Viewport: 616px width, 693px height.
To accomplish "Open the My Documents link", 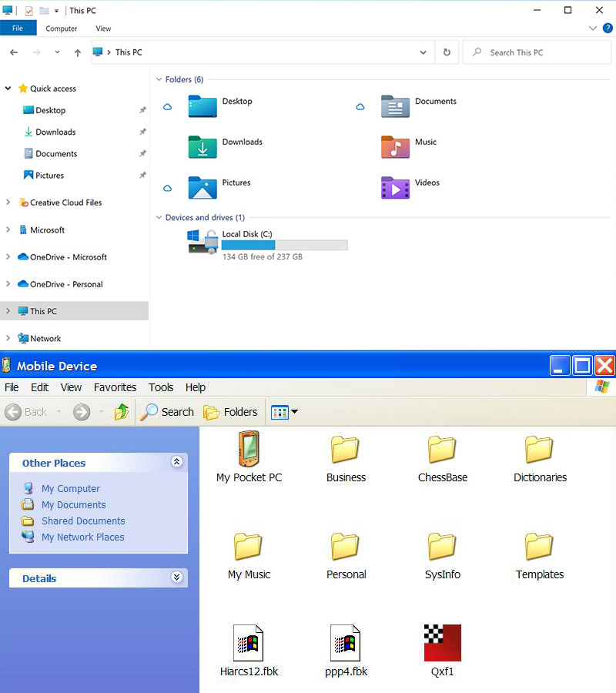I will [74, 504].
